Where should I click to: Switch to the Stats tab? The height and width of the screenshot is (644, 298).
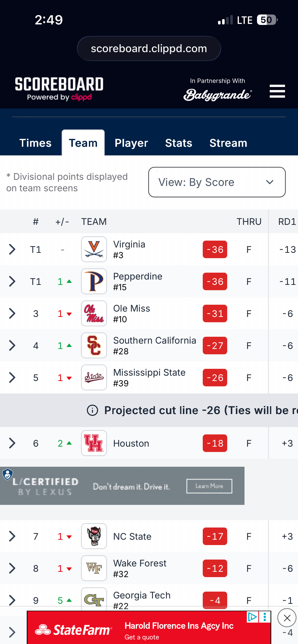click(x=179, y=143)
